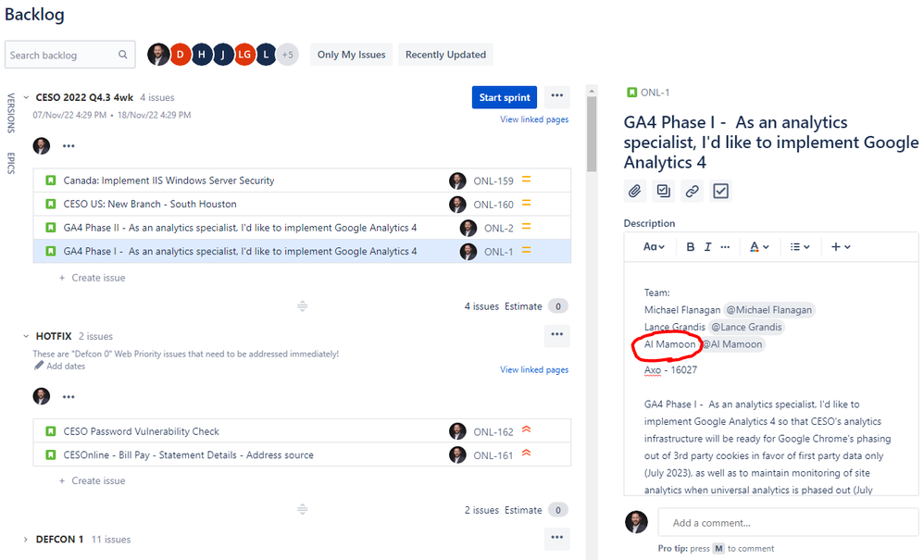924x560 pixels.
Task: Toggle the Only My Issues filter
Action: (x=351, y=55)
